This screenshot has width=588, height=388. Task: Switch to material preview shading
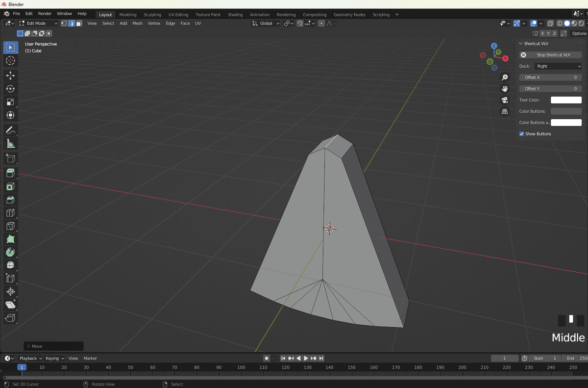[x=574, y=24]
